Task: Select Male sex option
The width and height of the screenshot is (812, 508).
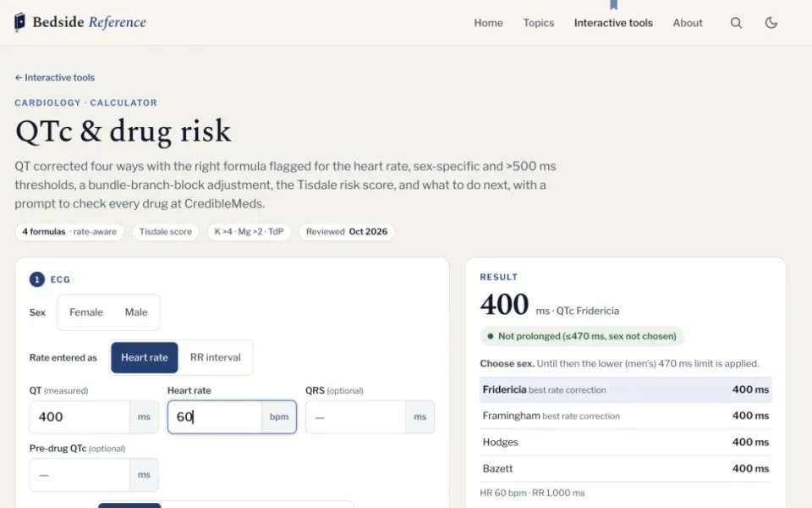Action: pos(136,312)
